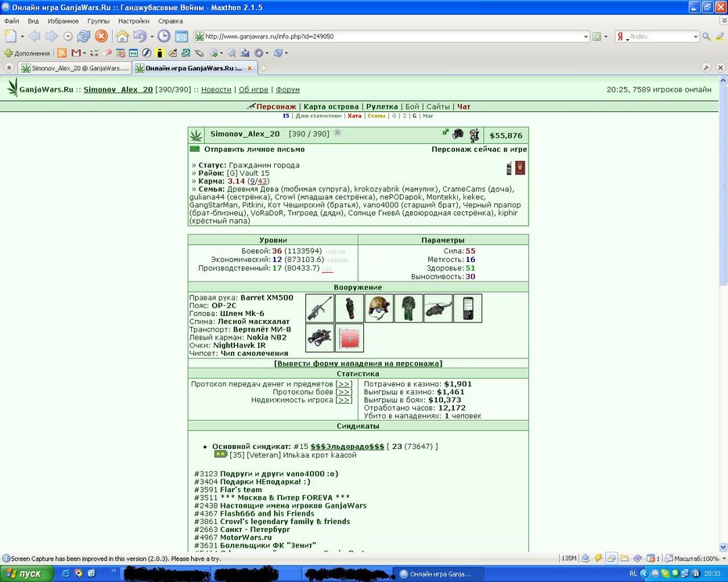The image size is (728, 582).
Task: Click the Yandex search magnifier icon
Action: 706,36
